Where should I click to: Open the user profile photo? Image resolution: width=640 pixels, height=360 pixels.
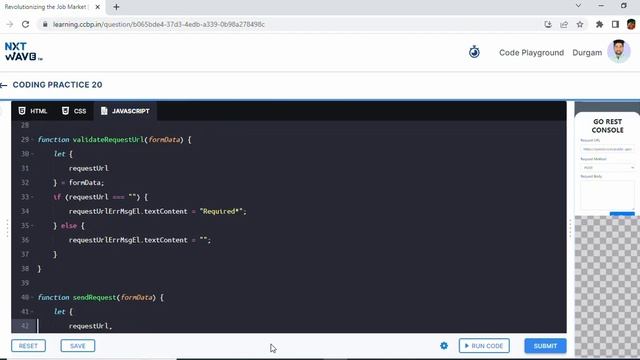click(x=619, y=52)
